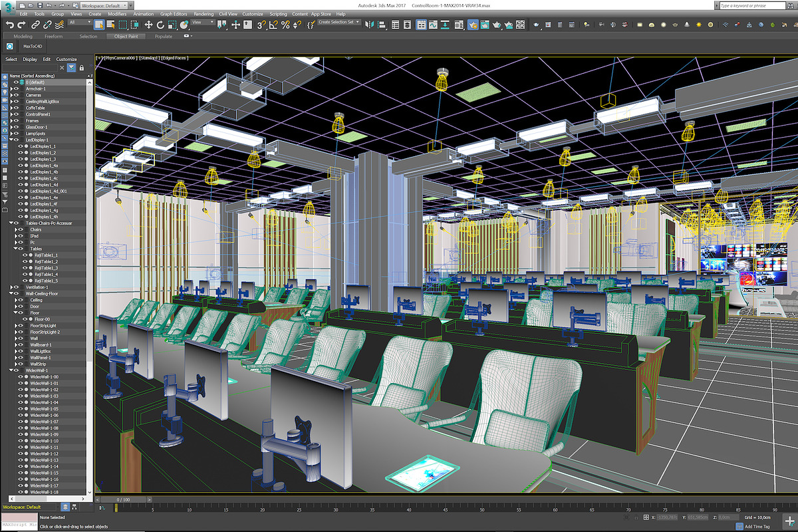Pick the Rectangular Selection Region tool
This screenshot has width=798, height=532.
(x=123, y=24)
